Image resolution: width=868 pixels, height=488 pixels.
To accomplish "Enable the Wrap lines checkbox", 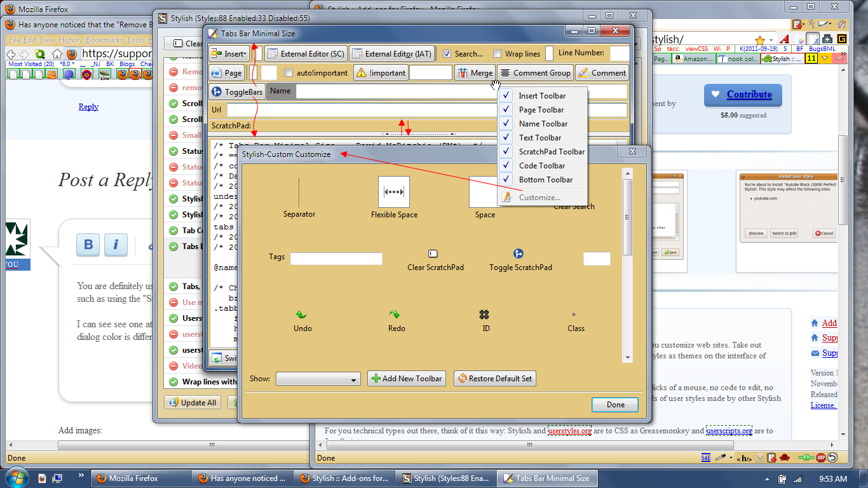I will pyautogui.click(x=498, y=54).
